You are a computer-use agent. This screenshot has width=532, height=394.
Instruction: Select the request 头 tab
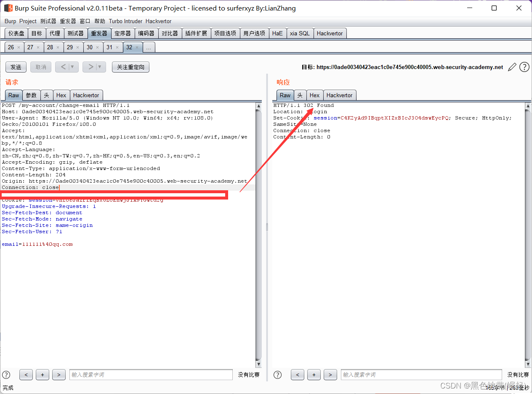click(47, 95)
